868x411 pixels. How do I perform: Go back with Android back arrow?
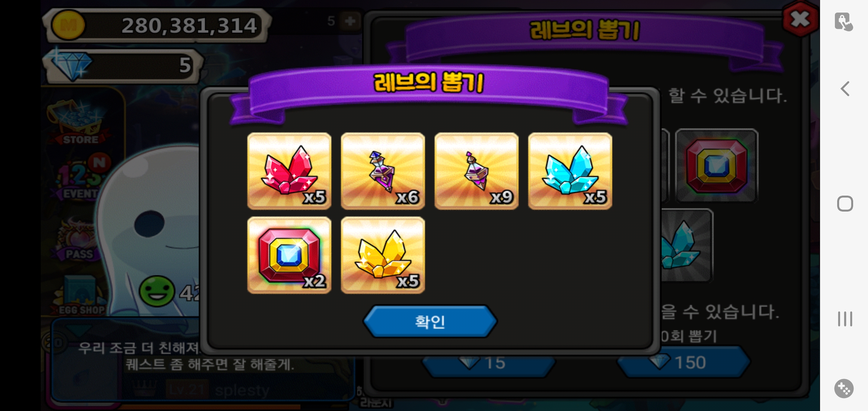coord(845,89)
